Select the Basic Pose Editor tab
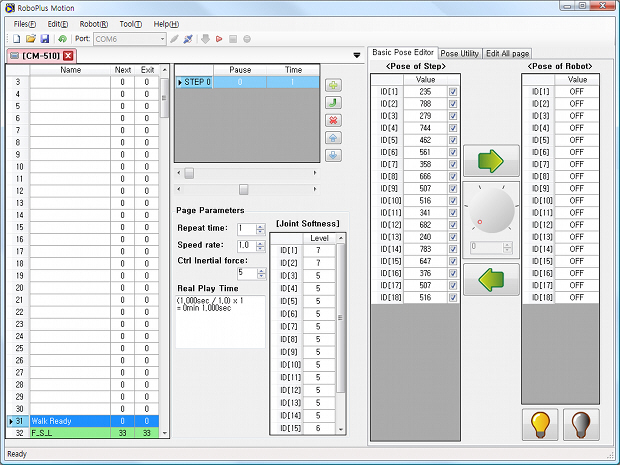620x465 pixels. coord(403,52)
